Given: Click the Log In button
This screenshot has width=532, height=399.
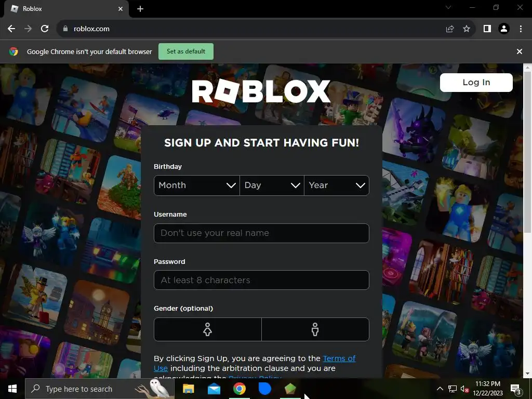Looking at the screenshot, I should (x=476, y=83).
